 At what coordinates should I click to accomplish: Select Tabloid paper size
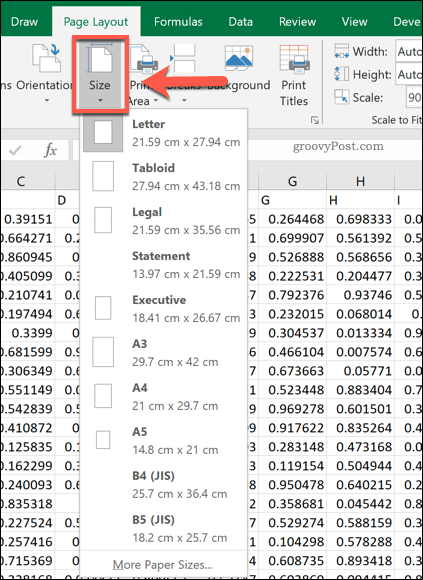(163, 177)
